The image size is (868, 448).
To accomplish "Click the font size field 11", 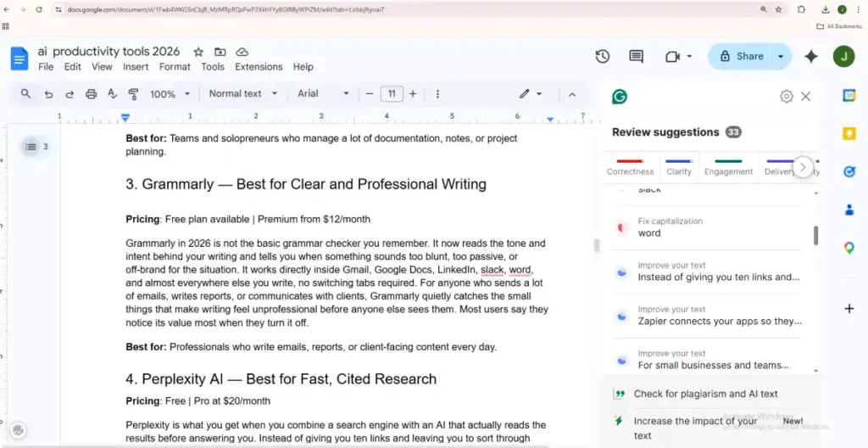I will click(x=392, y=93).
